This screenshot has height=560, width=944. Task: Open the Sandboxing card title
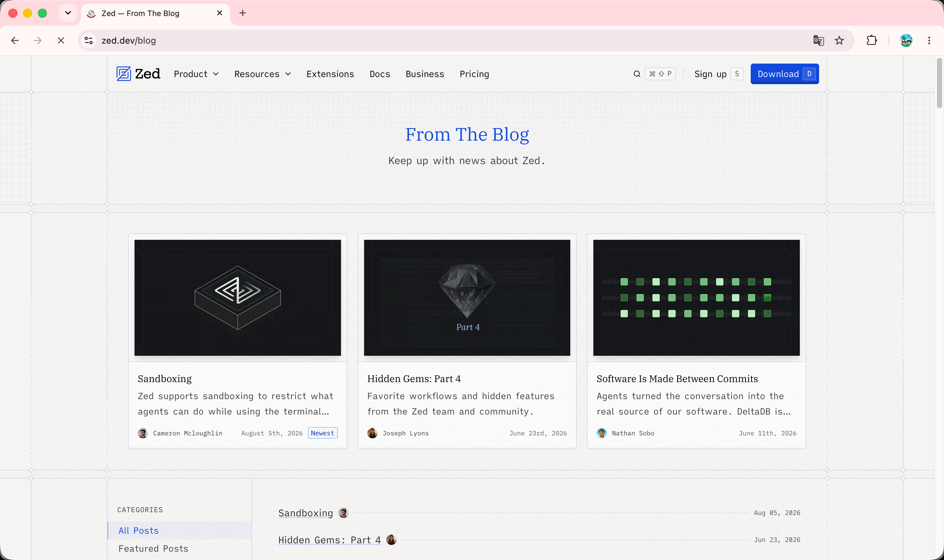(x=164, y=379)
